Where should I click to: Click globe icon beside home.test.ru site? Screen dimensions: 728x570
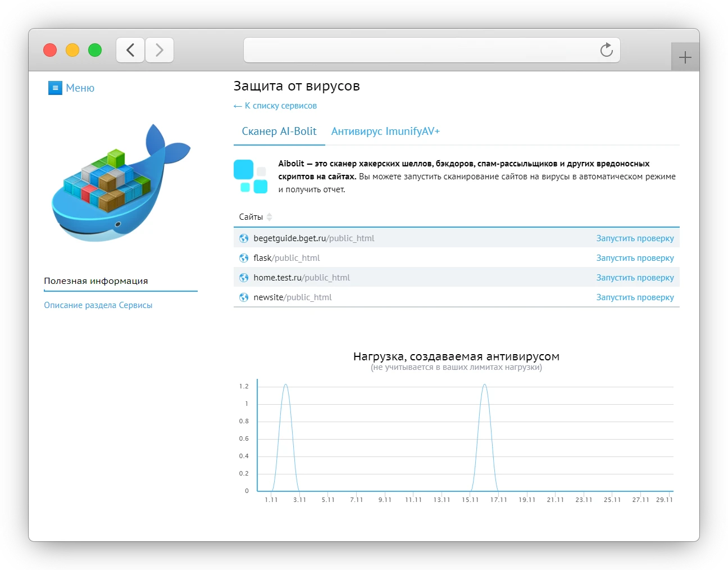244,278
